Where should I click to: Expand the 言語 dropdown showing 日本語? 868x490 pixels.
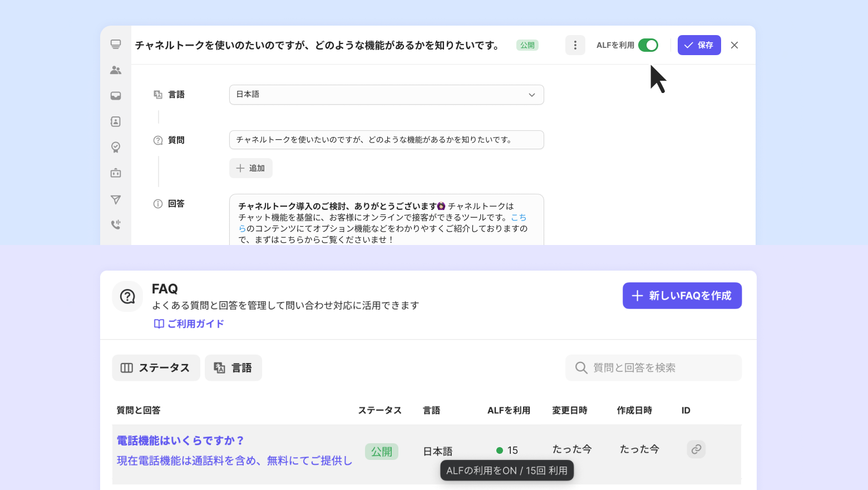tap(386, 95)
